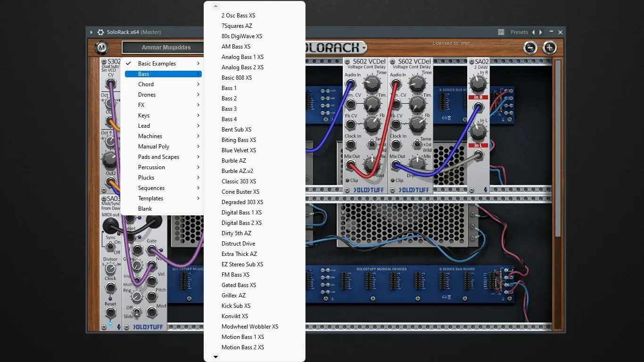Click the Reset jack on SA03 module
The height and width of the screenshot is (362, 644).
110,313
